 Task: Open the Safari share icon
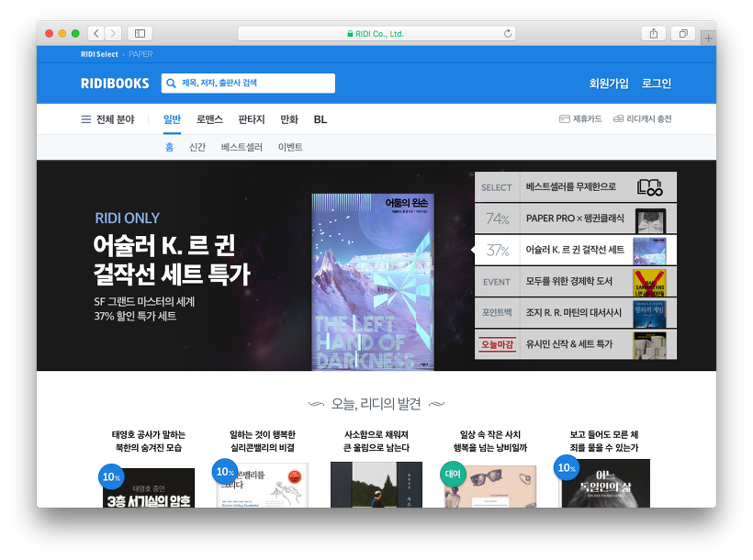[x=654, y=33]
